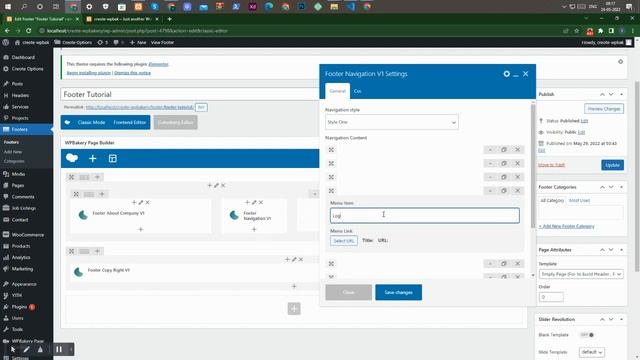This screenshot has height=360, width=640.
Task: Open the Footer Navigation settings gear icon
Action: [507, 74]
